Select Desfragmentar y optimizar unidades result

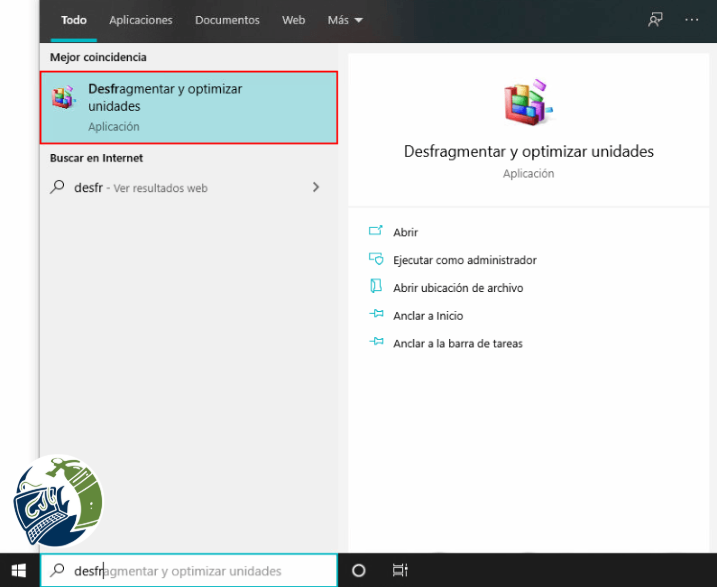pyautogui.click(x=189, y=107)
